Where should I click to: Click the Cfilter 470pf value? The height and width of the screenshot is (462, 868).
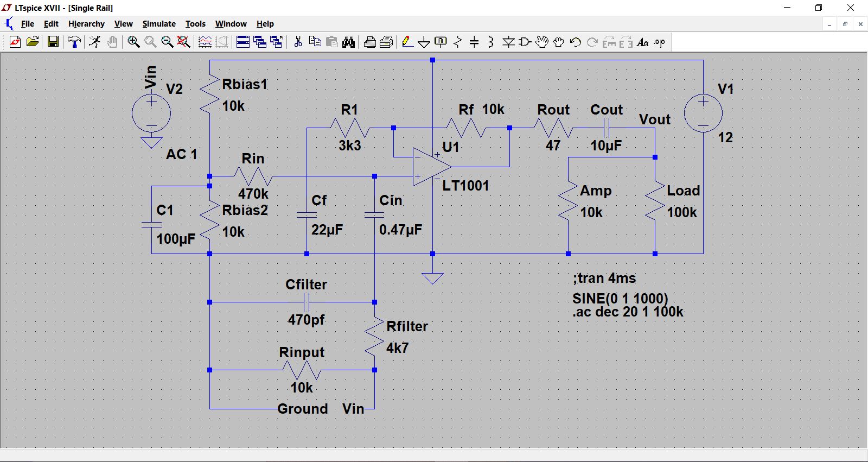pos(306,320)
